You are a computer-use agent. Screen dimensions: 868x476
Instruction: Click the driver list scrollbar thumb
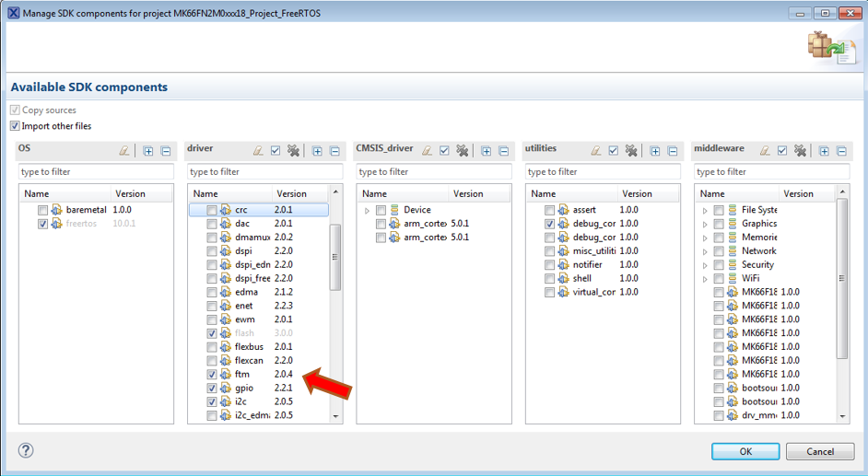coord(334,257)
